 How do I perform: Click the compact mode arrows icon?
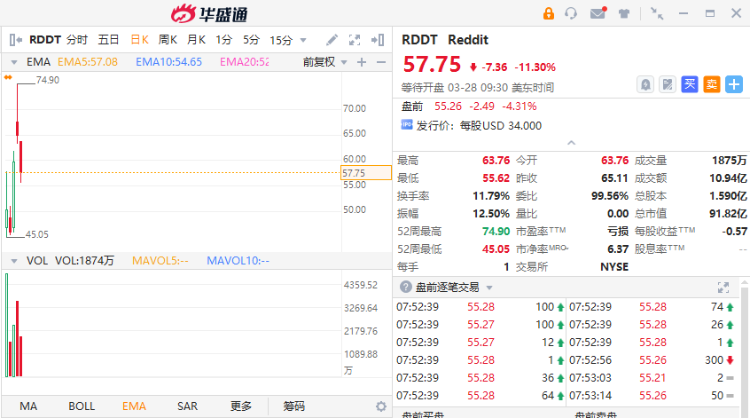pos(657,13)
